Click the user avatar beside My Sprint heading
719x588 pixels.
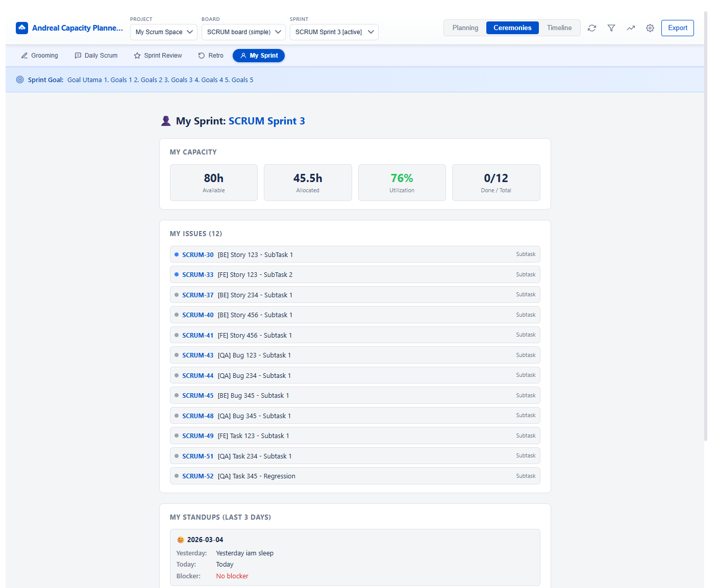pyautogui.click(x=166, y=121)
